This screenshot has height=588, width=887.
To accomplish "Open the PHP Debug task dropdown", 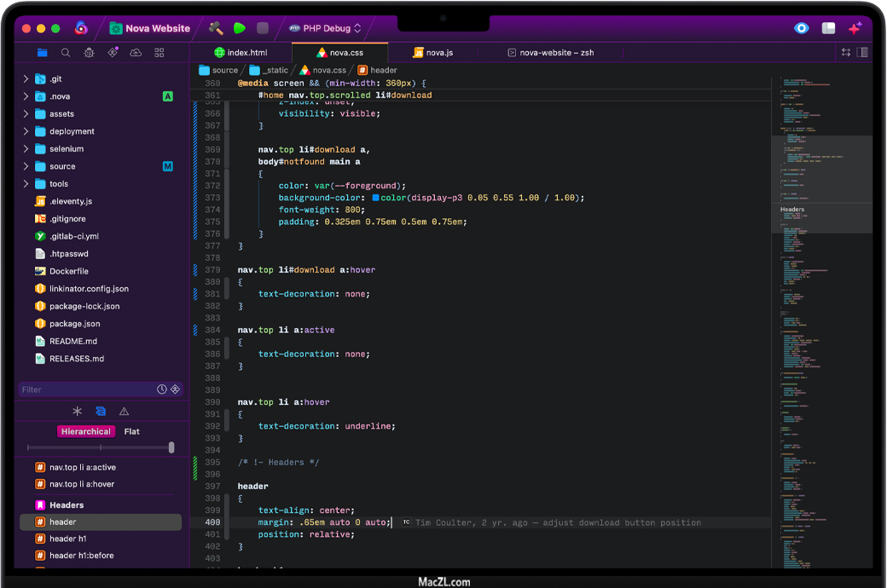I will tap(326, 28).
